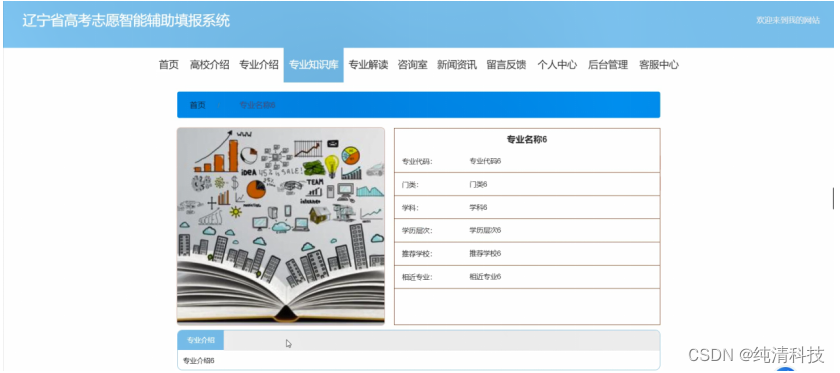This screenshot has height=373, width=840.
Task: Open the 高校介绍 menu item
Action: click(209, 65)
